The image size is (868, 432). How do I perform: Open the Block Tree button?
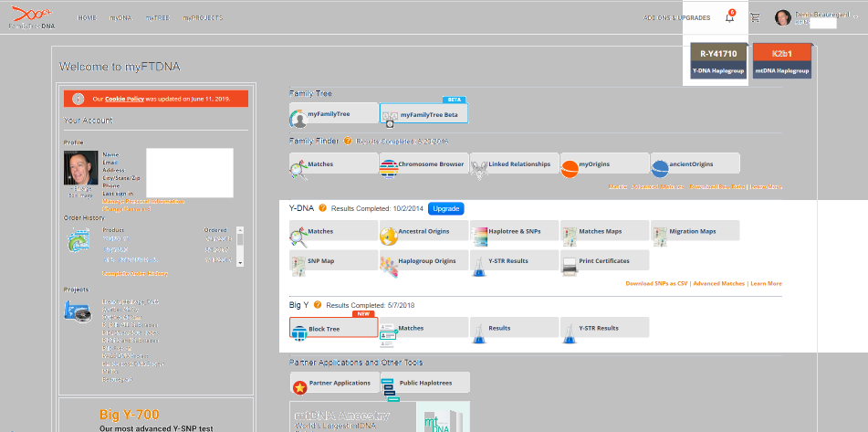pyautogui.click(x=334, y=327)
